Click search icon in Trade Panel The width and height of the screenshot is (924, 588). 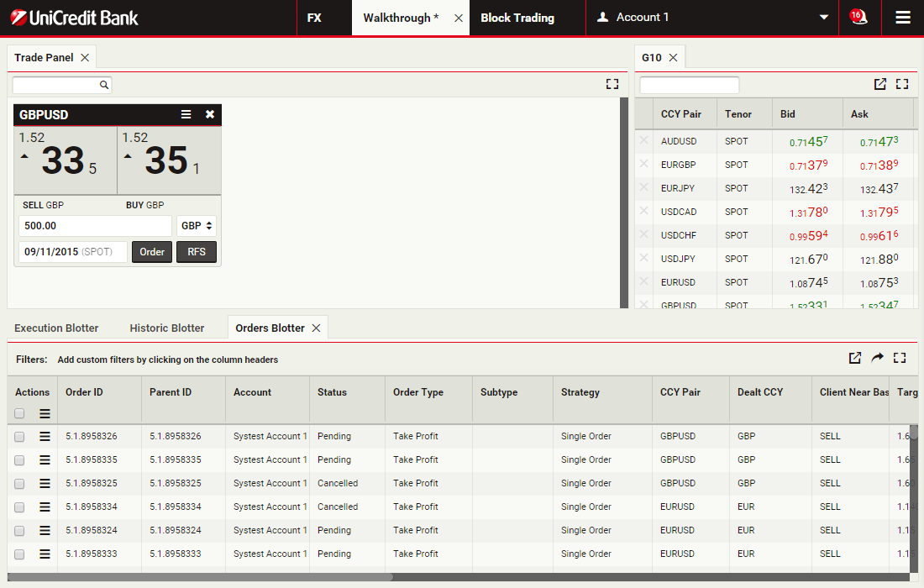[x=104, y=85]
